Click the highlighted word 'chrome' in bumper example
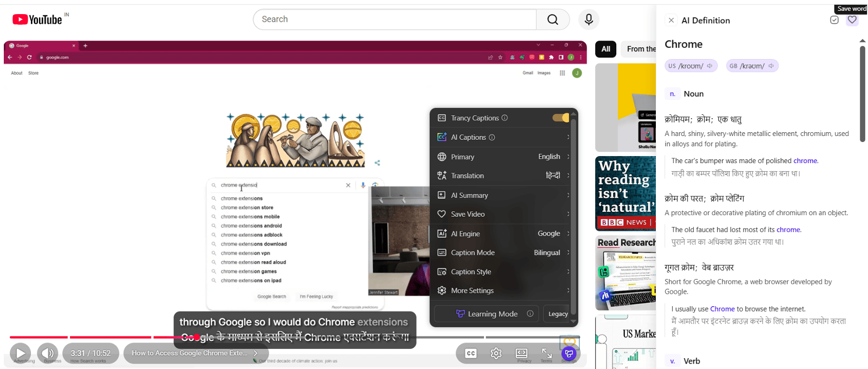 (x=805, y=161)
